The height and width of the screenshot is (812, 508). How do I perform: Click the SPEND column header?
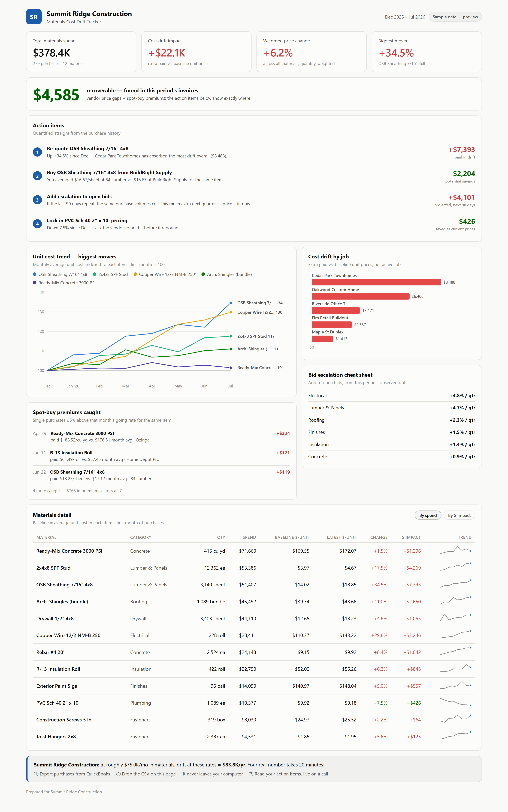[249, 537]
